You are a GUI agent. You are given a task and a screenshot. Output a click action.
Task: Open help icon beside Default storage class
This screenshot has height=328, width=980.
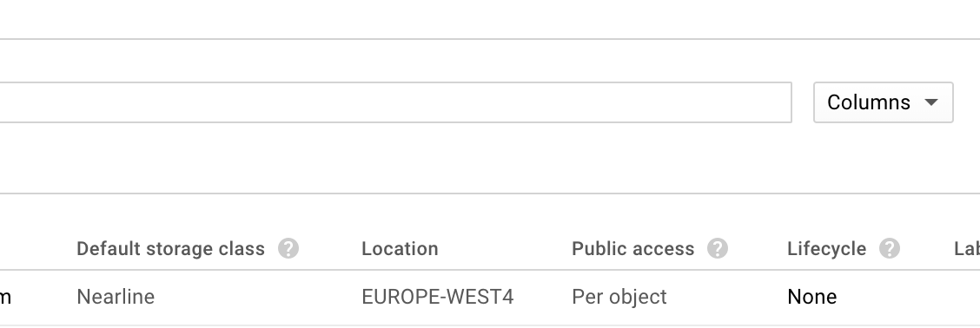[288, 249]
